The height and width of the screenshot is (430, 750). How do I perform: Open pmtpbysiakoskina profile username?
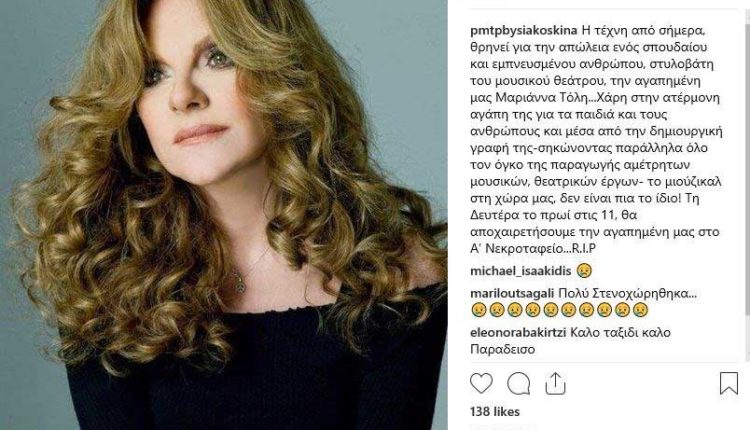[x=524, y=31]
